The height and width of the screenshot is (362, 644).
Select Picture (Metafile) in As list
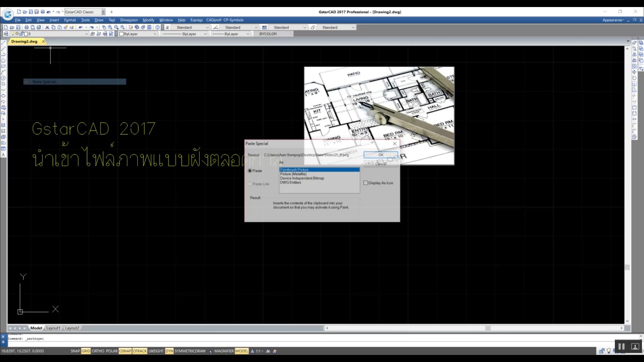(319, 174)
